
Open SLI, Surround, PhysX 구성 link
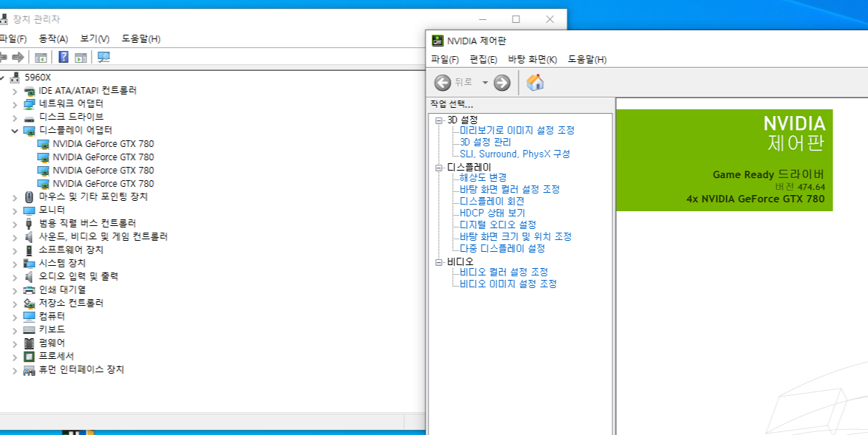click(515, 154)
